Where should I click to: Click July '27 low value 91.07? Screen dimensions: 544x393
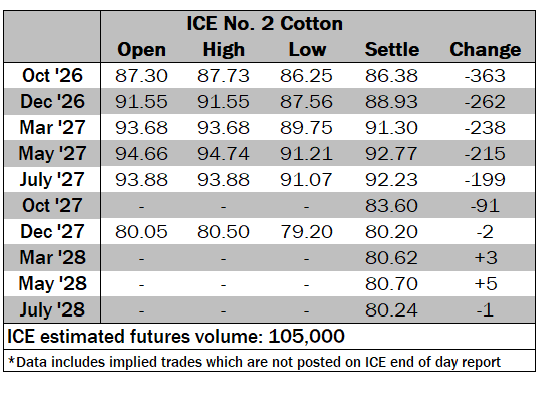coord(306,180)
